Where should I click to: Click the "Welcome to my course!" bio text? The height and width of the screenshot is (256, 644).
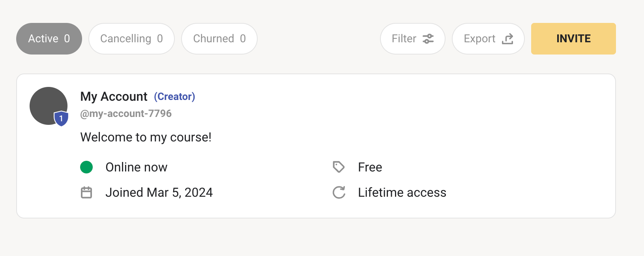coord(146,137)
